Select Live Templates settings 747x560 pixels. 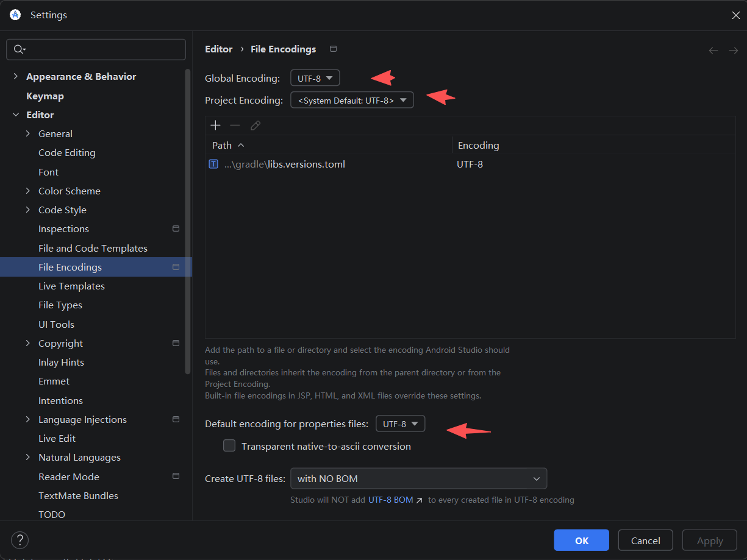71,286
